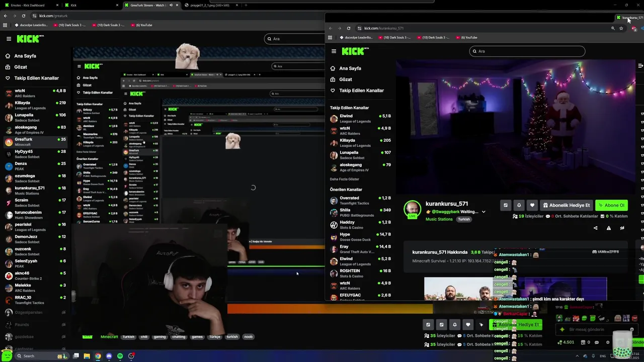644x362 pixels.
Task: Click Ara search box in greaturk window
Action: pos(295,39)
